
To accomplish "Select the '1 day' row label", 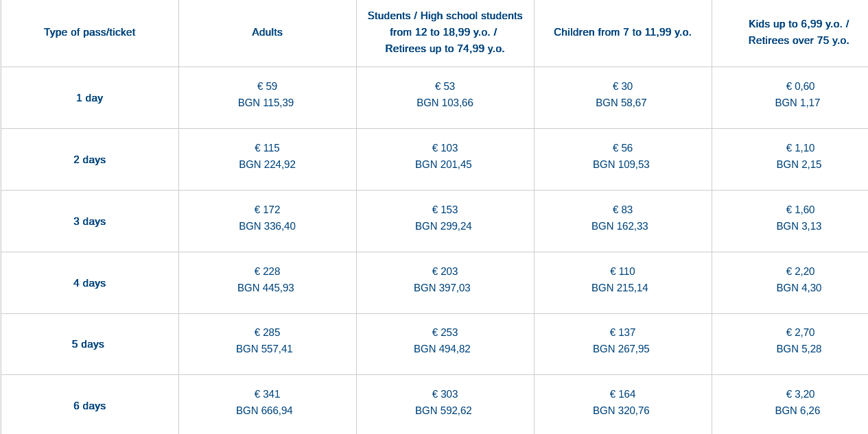I will [x=89, y=98].
